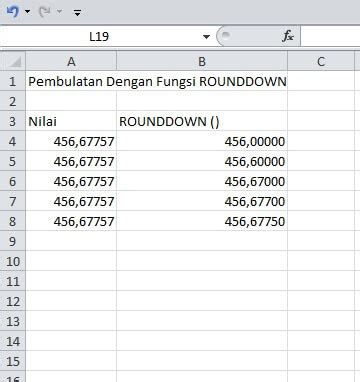Screen dimensions: 360x382
Task: Click cell showing 456,60000
Action: click(x=202, y=161)
